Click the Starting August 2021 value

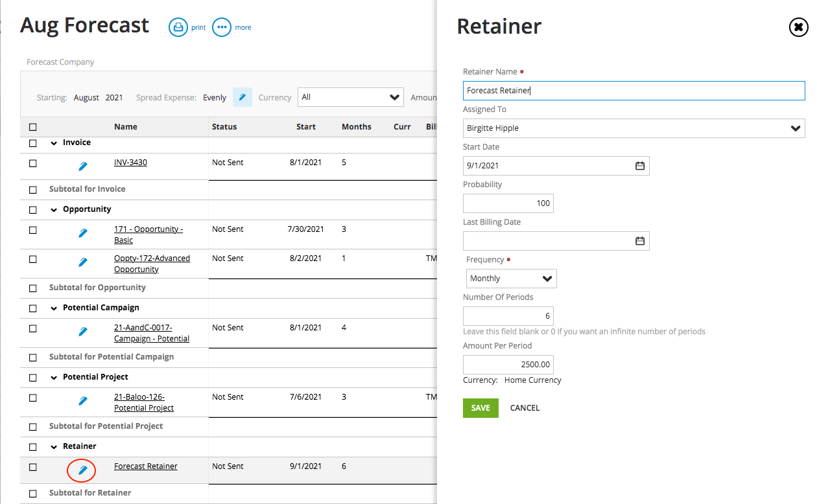98,98
